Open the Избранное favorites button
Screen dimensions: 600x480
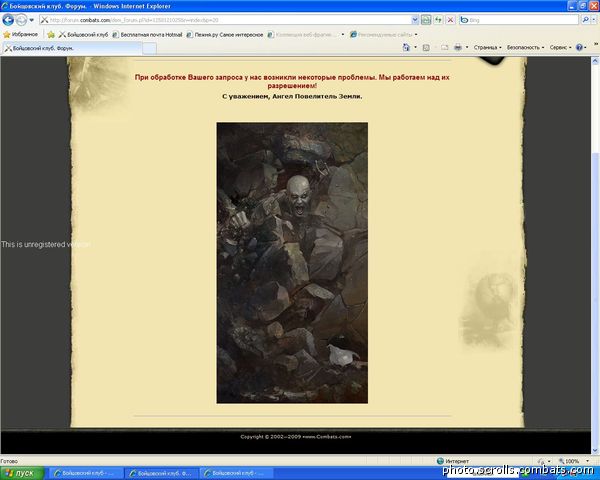[21, 34]
